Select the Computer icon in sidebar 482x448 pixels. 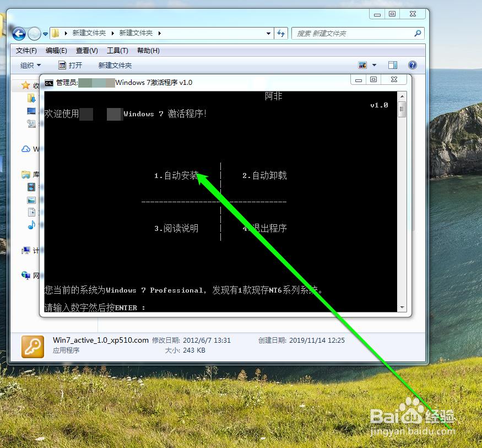click(x=26, y=250)
